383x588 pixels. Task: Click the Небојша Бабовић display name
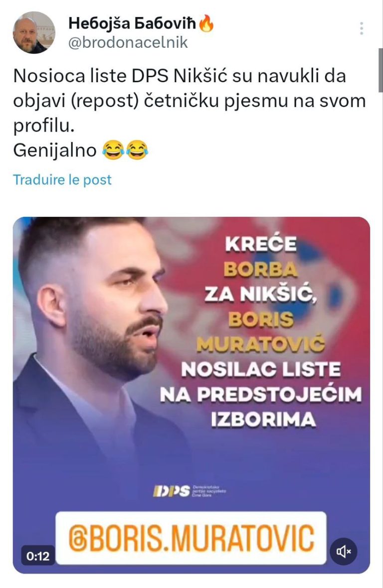133,23
